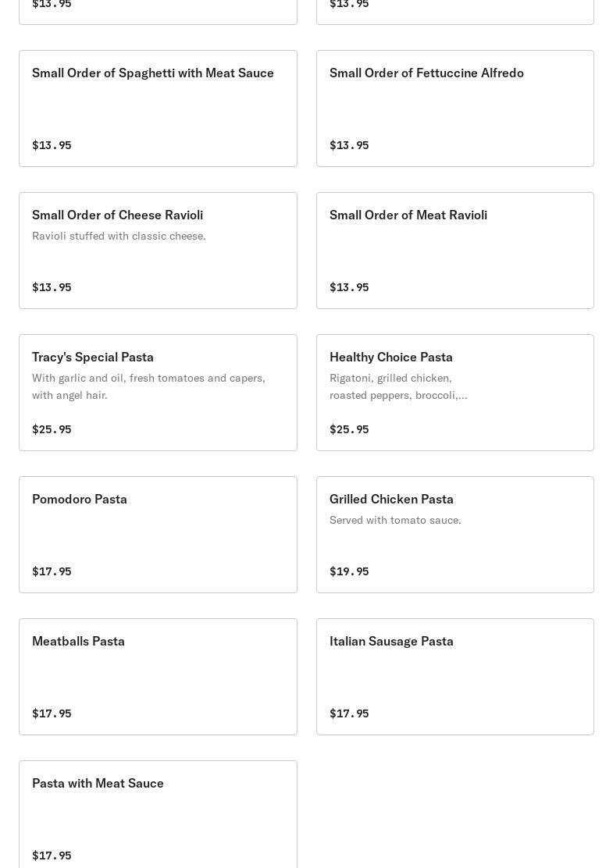Click the $25.95 price under Tracy's Special Pasta

[52, 429]
